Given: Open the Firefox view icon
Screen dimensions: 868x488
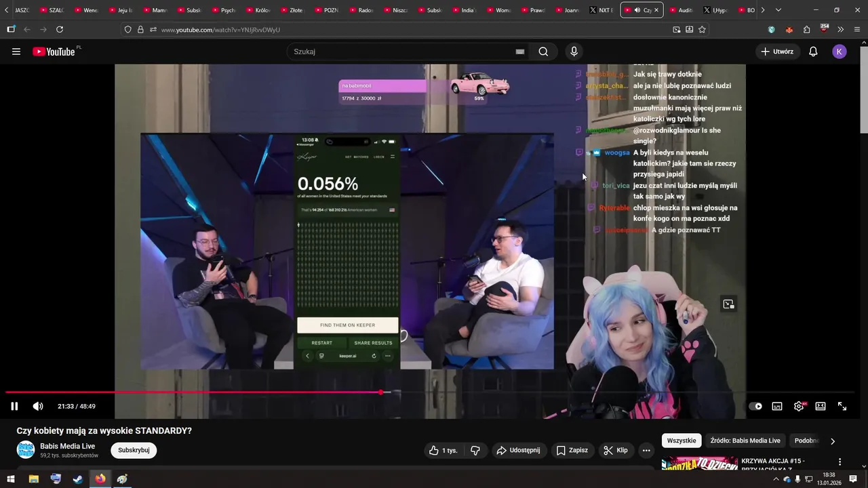Looking at the screenshot, I should point(11,30).
